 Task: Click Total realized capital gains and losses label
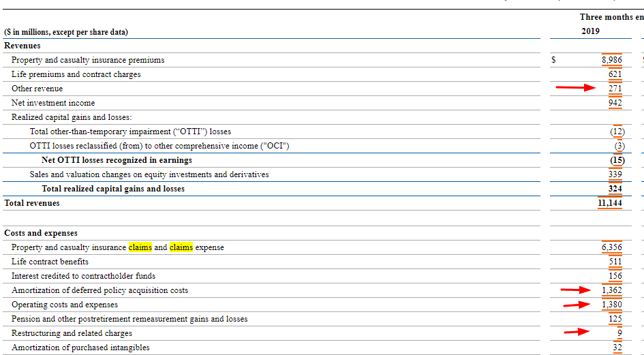click(x=113, y=189)
